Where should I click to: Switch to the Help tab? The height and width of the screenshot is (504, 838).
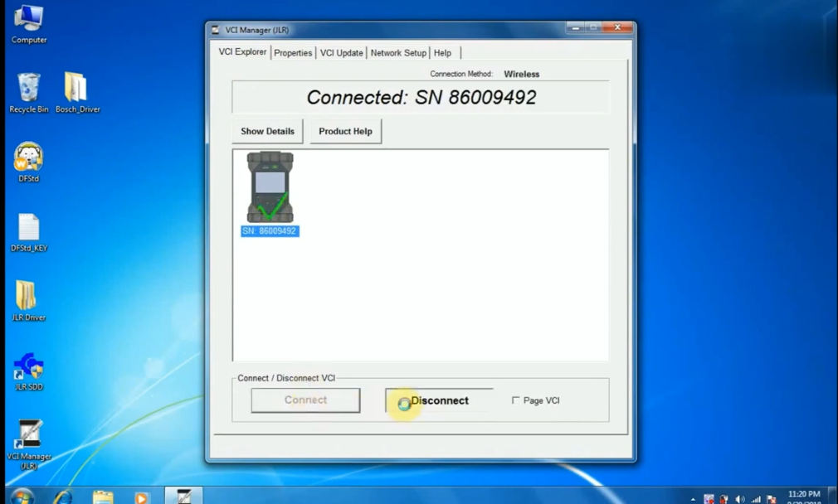click(x=442, y=53)
